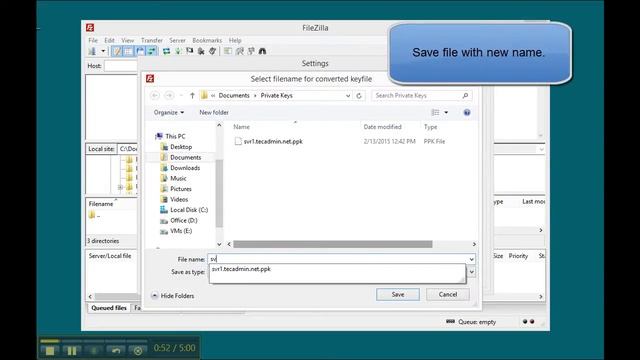Go back with the dialog back arrow
The height and width of the screenshot is (360, 640).
click(155, 96)
